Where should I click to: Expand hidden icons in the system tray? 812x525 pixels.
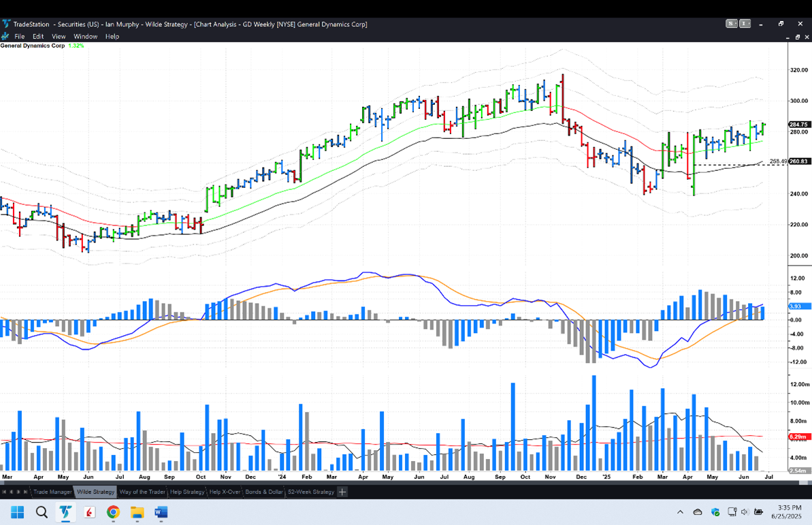[x=680, y=511]
